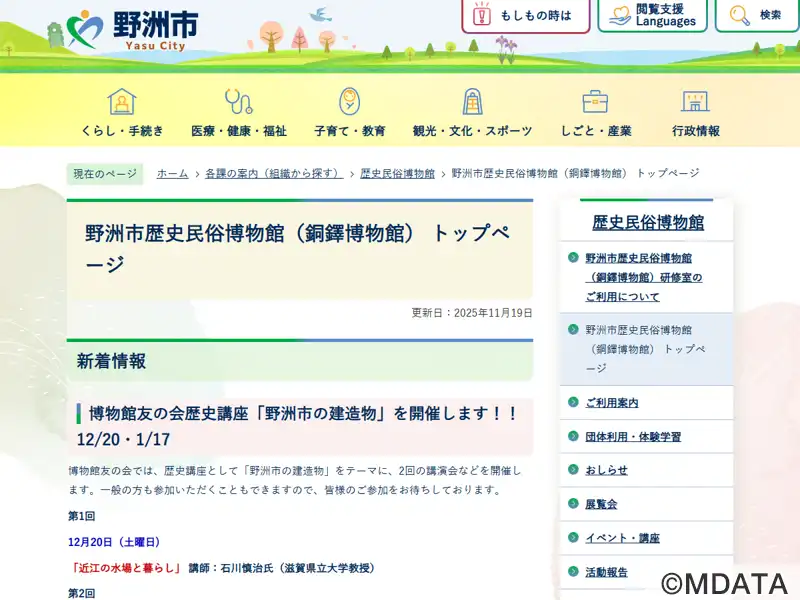The image size is (800, 600).
Task: Click the 更新日：2025年11月19日 text
Action: click(472, 313)
